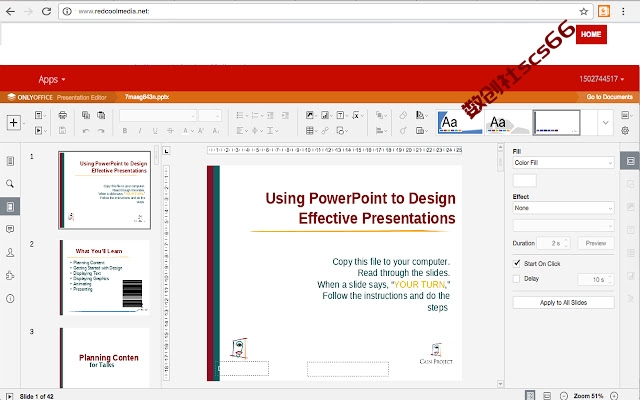Open the Fill type Color Fill dropdown

coord(563,162)
